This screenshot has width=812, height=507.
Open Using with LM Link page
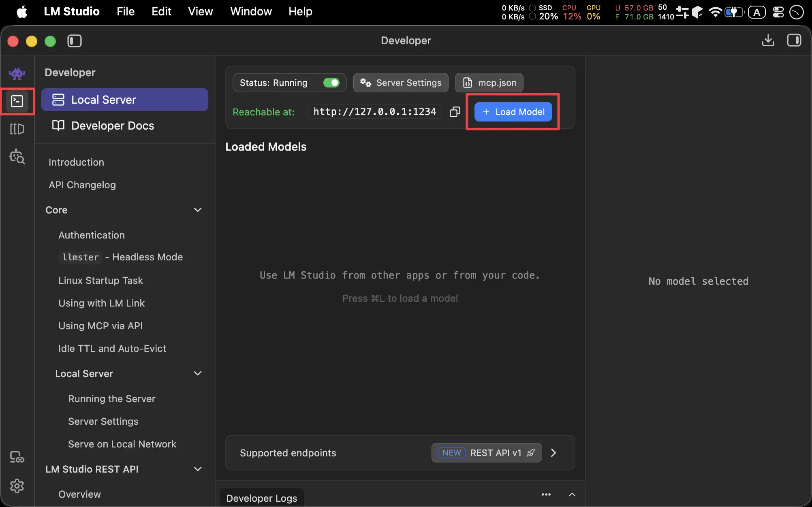[101, 303]
